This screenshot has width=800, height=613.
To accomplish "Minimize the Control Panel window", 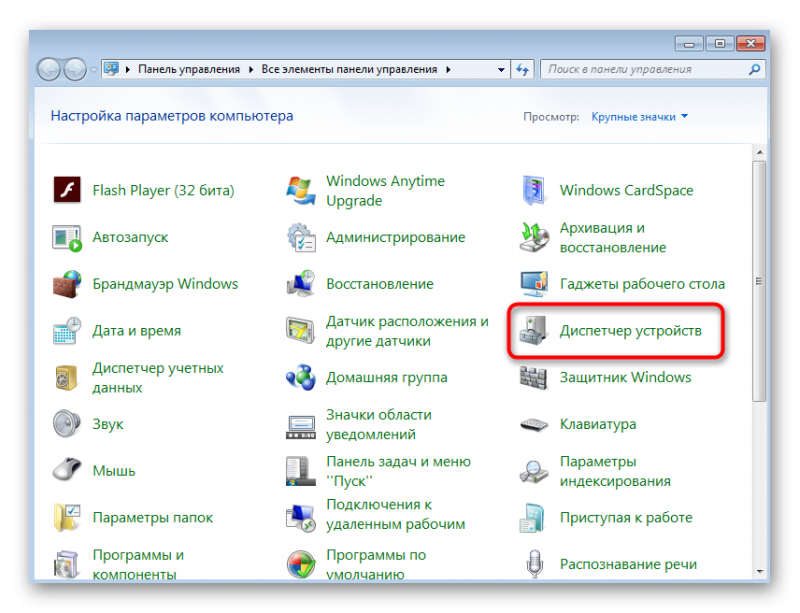I will point(689,44).
